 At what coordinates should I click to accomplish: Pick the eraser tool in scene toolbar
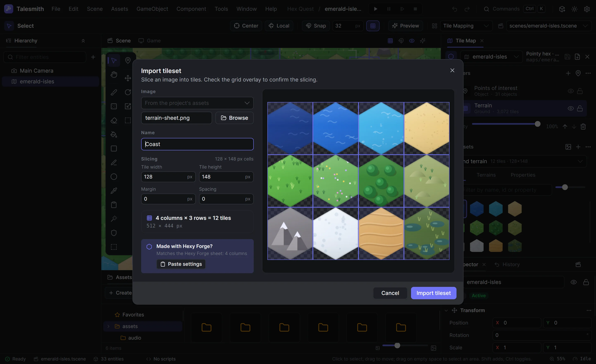click(x=114, y=120)
